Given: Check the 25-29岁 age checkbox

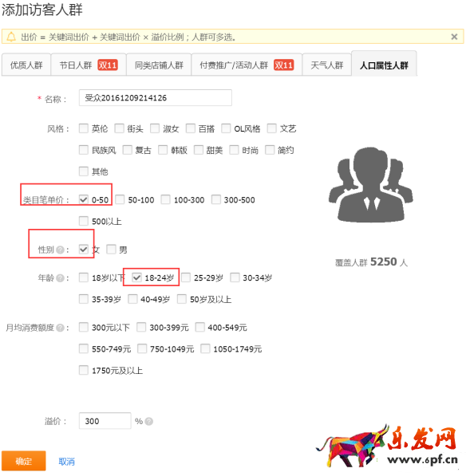Looking at the screenshot, I should tap(186, 277).
